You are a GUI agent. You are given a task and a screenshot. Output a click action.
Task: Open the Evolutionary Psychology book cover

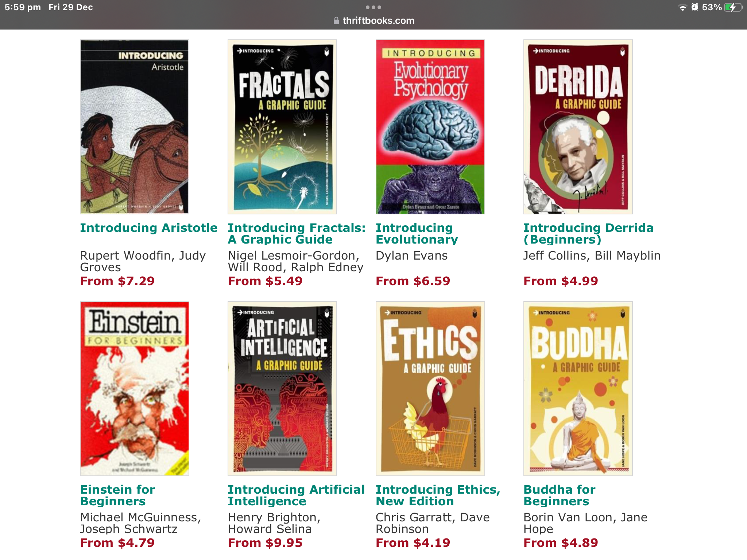(x=430, y=127)
